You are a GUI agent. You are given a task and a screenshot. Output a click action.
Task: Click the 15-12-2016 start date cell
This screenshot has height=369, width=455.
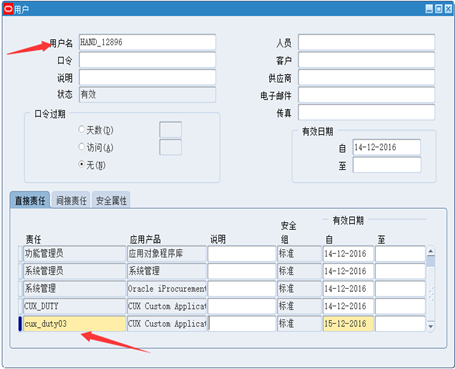tap(348, 324)
